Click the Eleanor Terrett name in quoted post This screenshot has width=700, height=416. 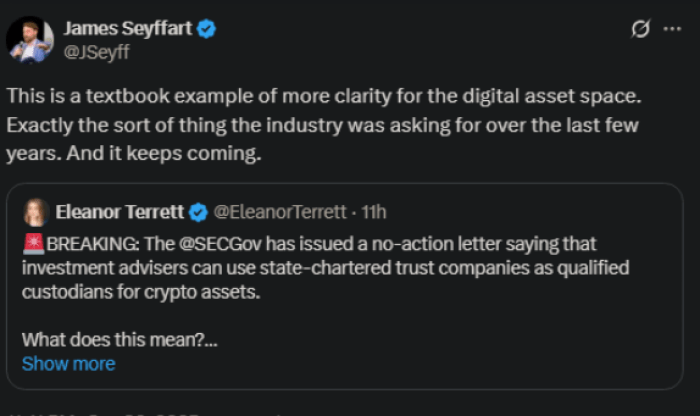click(x=117, y=212)
